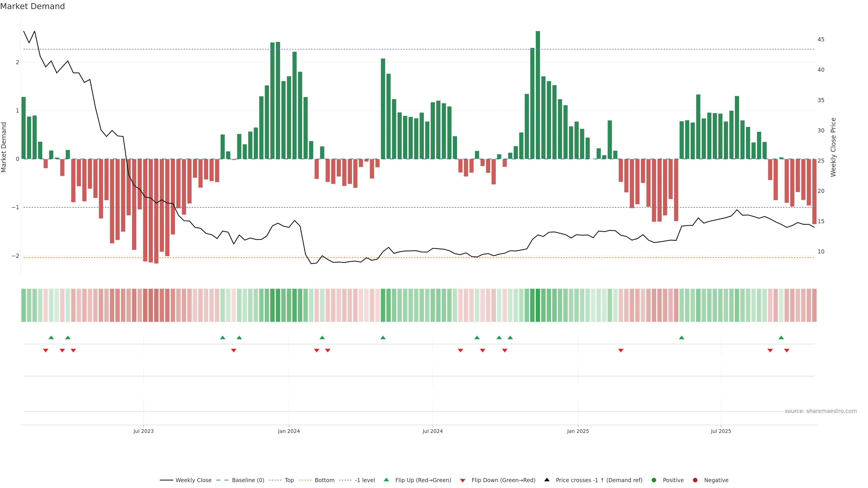Click the dark red Negative legend dot
Image resolution: width=868 pixels, height=488 pixels.
click(x=695, y=480)
